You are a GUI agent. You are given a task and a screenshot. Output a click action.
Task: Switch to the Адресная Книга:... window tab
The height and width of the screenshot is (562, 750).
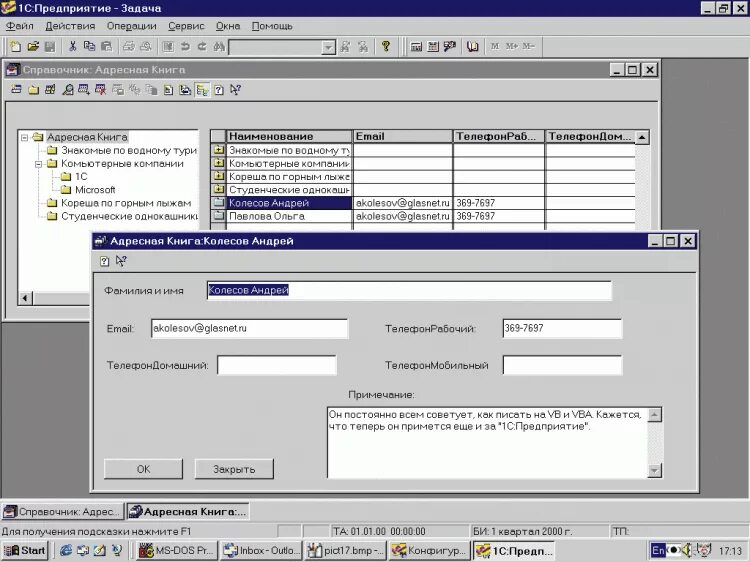click(x=188, y=512)
